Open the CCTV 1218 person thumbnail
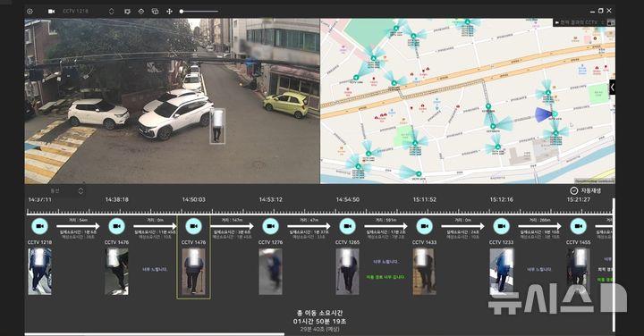 [40, 271]
